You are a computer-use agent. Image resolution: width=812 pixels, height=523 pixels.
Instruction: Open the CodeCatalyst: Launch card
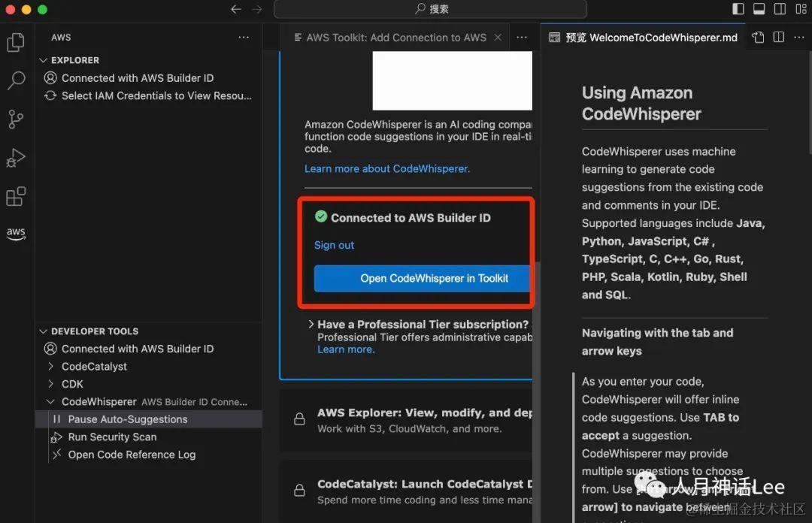[407, 491]
